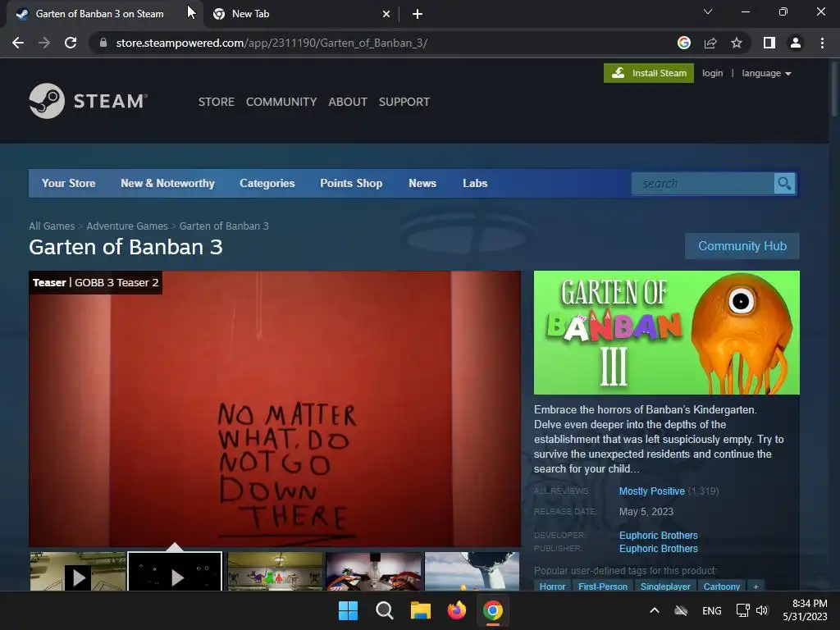The image size is (840, 630).
Task: Expand more tags with the plus button
Action: coord(756,586)
